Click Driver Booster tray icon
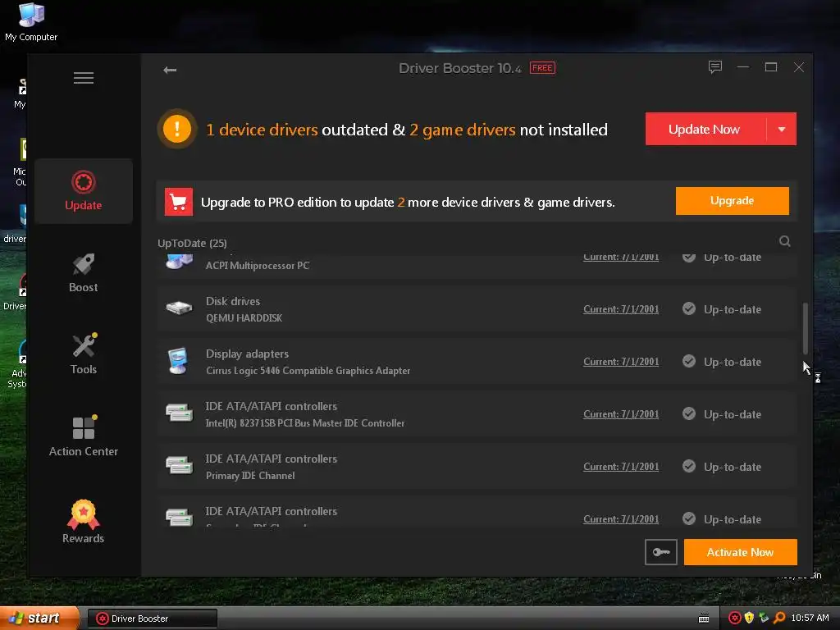The width and height of the screenshot is (840, 630). (x=734, y=619)
